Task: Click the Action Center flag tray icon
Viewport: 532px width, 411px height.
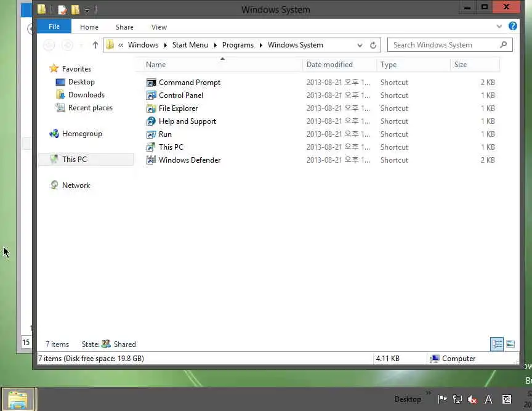Action: coord(442,399)
